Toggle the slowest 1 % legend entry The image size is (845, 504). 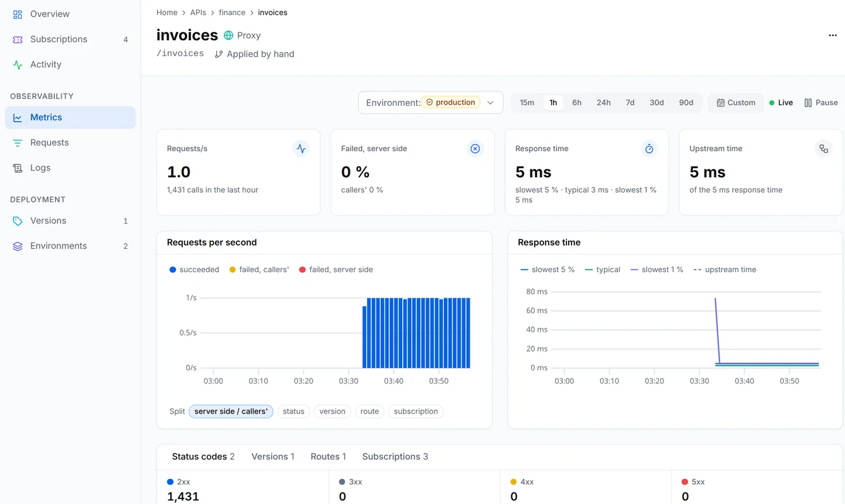[656, 270]
